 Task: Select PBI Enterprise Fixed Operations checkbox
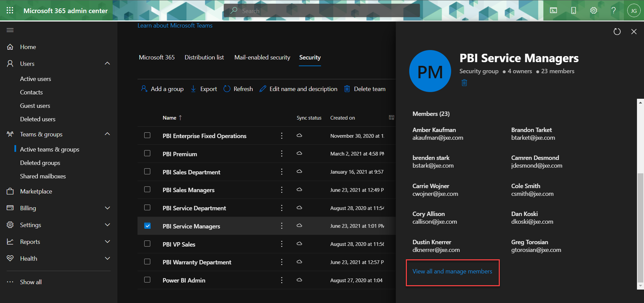[147, 135]
